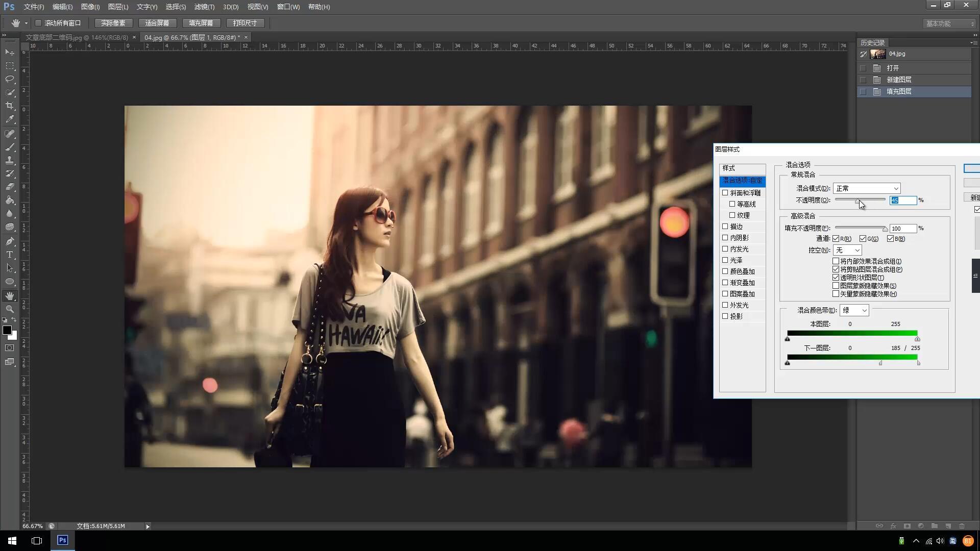Click the 适合屏幕 button

pos(157,23)
